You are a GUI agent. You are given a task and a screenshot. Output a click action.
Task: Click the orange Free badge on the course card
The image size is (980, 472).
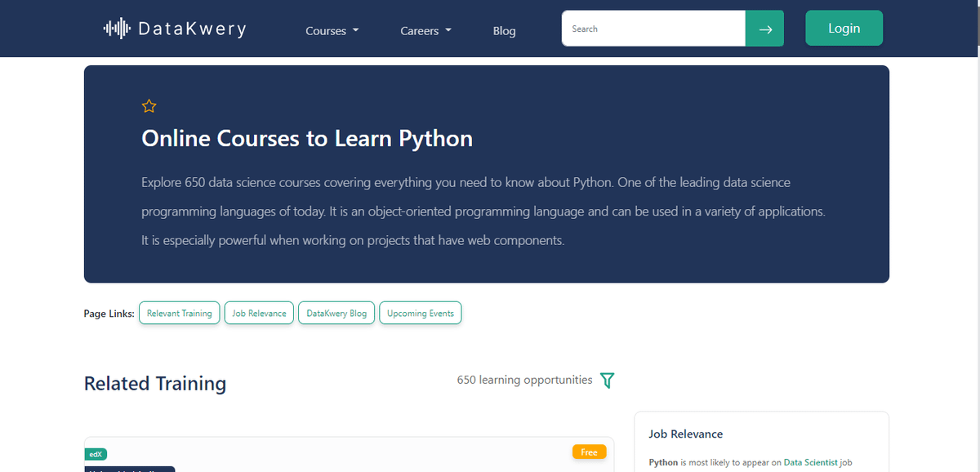pos(590,451)
